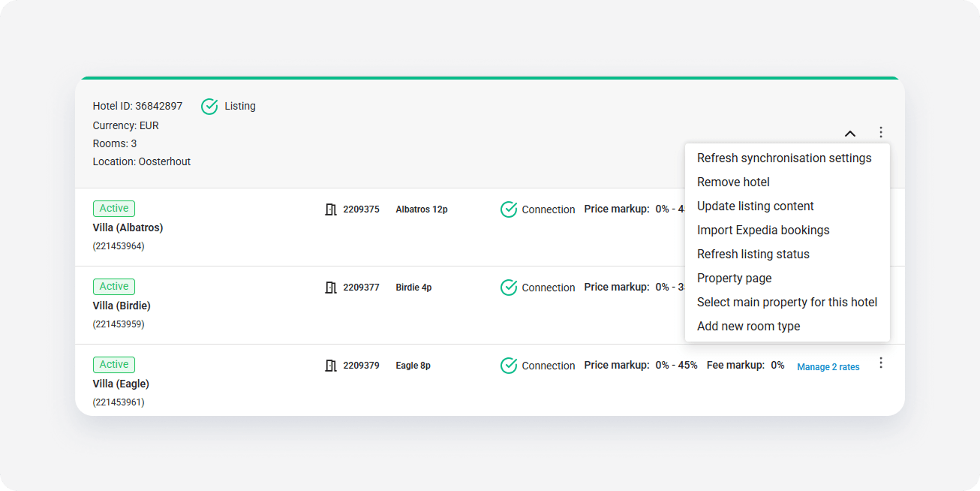Click the Price markup value in Eagle row
This screenshot has width=980, height=491.
[676, 366]
